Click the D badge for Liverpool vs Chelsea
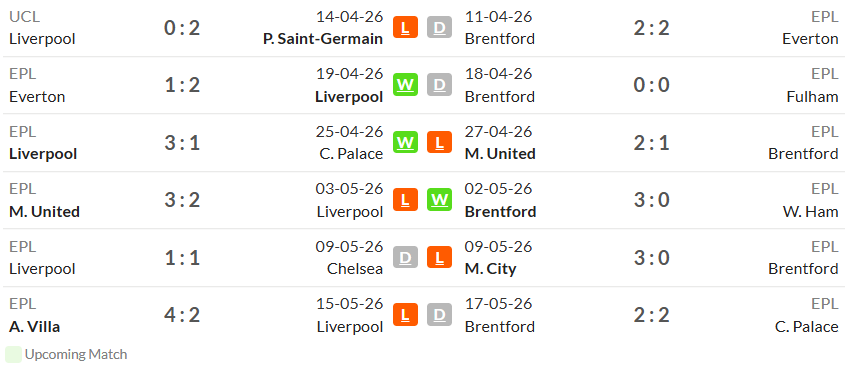The image size is (845, 375). 405,257
